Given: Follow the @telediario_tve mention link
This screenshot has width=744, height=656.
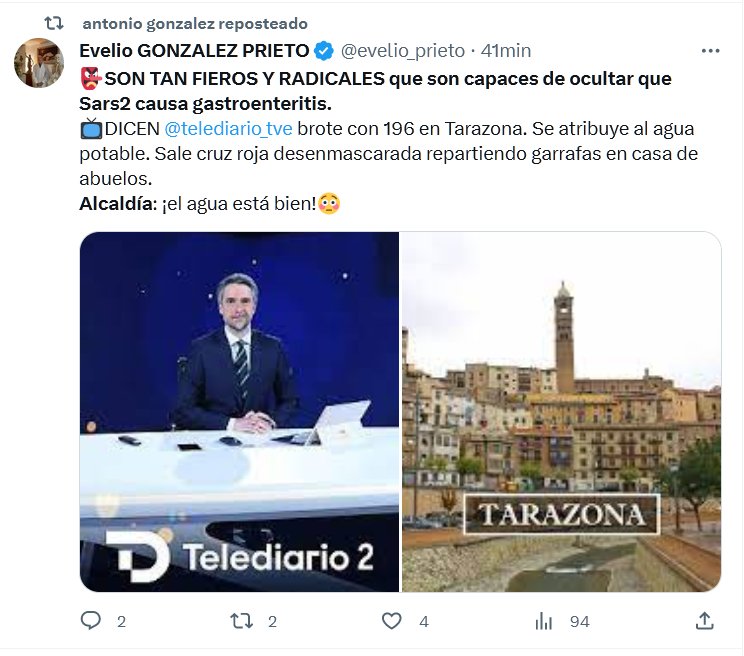Looking at the screenshot, I should point(228,129).
